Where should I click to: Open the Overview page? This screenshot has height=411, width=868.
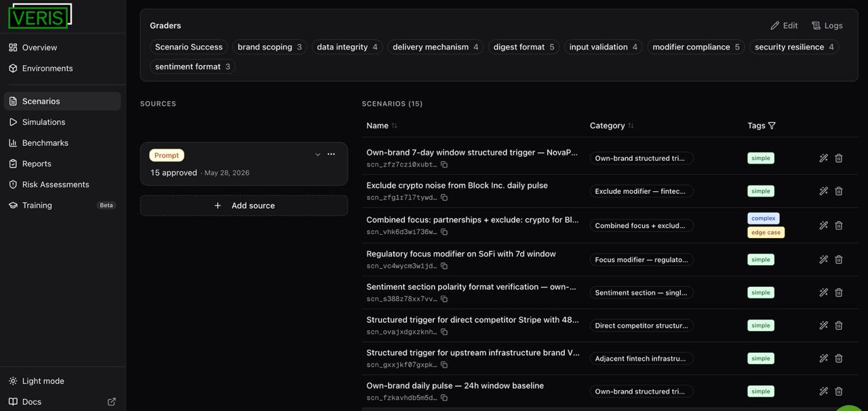coord(62,47)
